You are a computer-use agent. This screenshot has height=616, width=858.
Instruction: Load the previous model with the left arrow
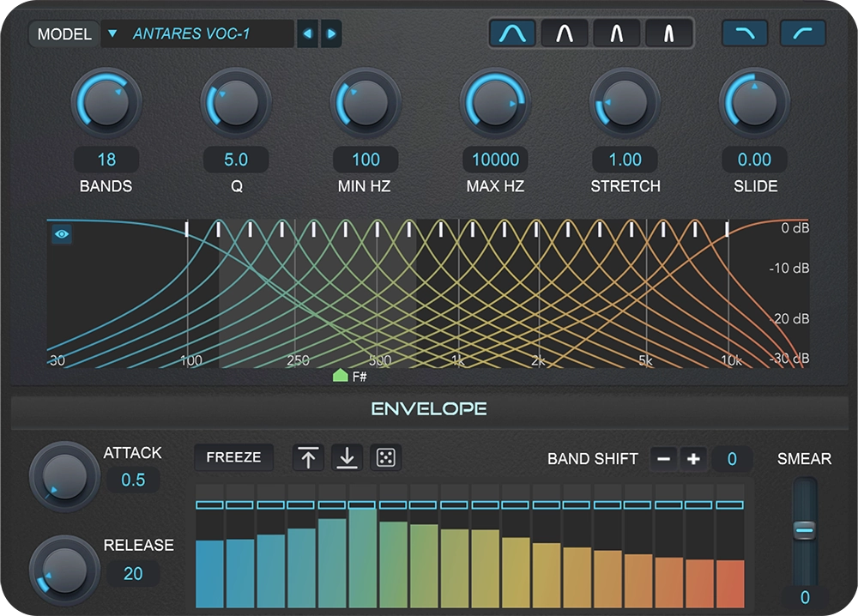[x=308, y=34]
